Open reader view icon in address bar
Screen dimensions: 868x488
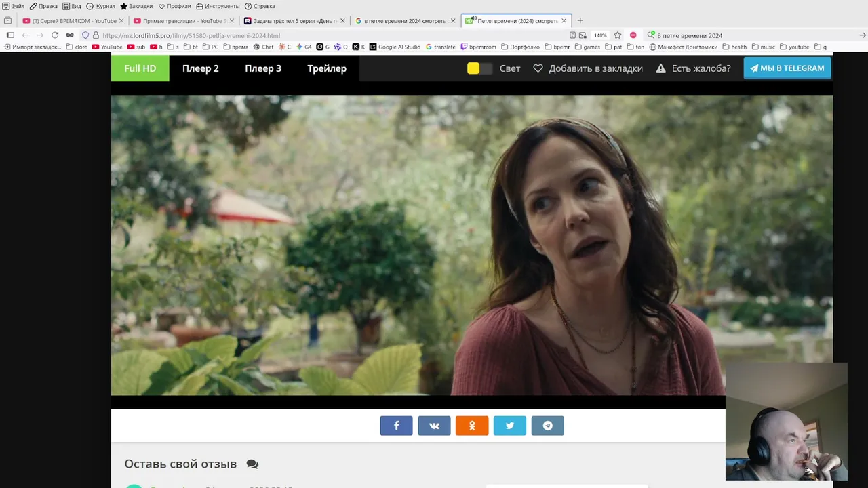click(573, 35)
